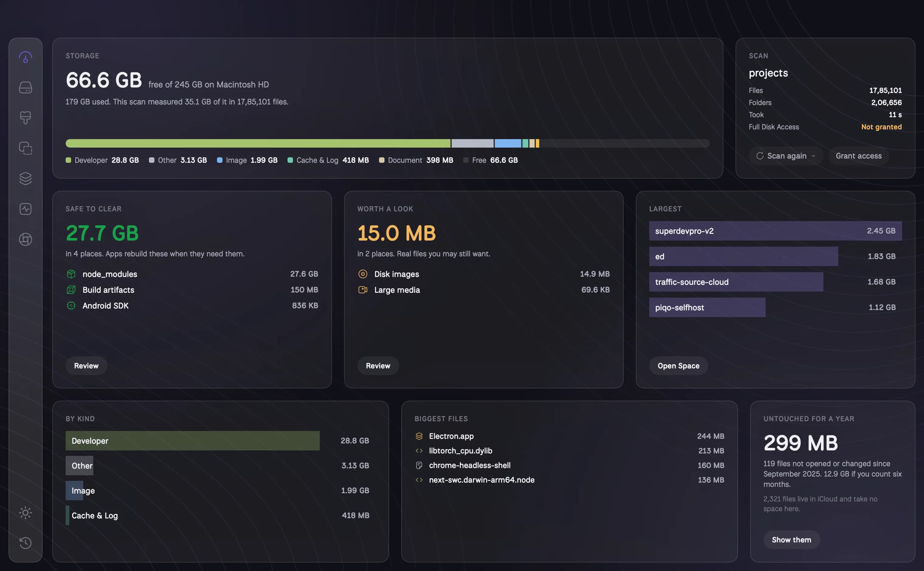924x571 pixels.
Task: Click Review under Safe to Clear
Action: pyautogui.click(x=86, y=366)
